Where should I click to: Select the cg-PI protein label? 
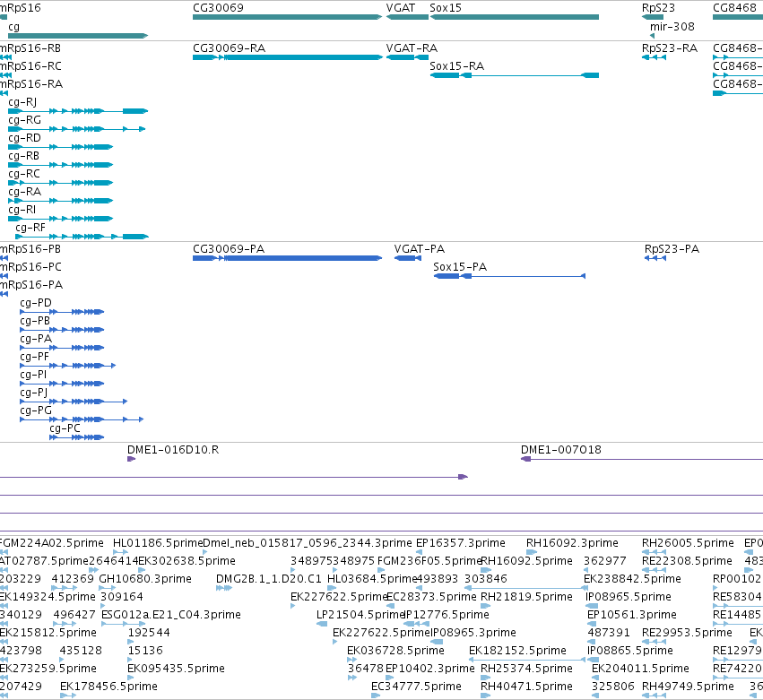point(33,376)
